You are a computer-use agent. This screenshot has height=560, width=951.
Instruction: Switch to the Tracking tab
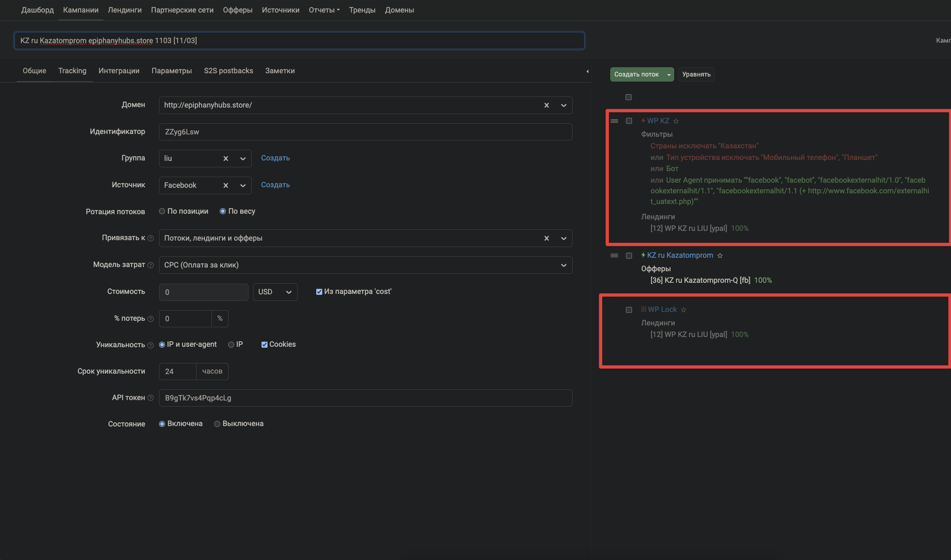(x=72, y=71)
